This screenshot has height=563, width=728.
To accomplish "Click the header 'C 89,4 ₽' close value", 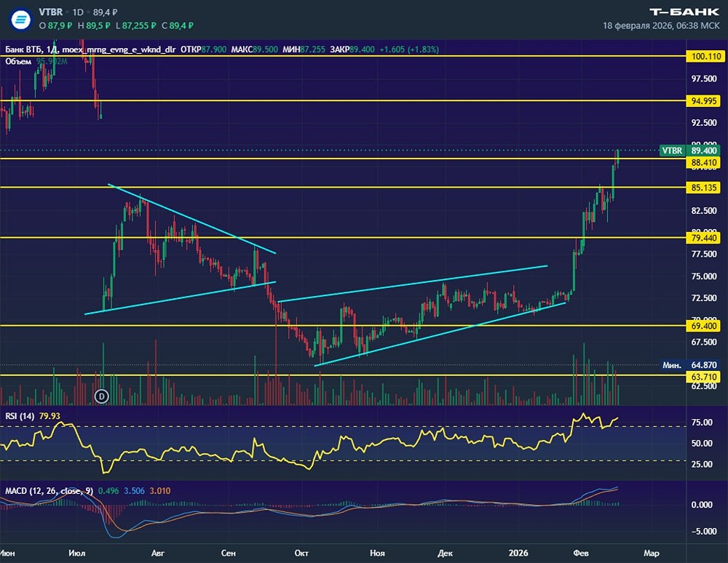I will click(178, 25).
